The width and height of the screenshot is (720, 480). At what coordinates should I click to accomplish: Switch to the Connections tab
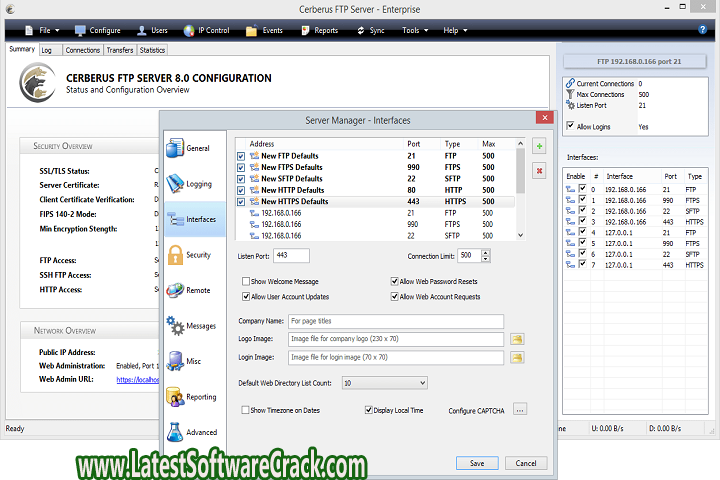(x=82, y=49)
